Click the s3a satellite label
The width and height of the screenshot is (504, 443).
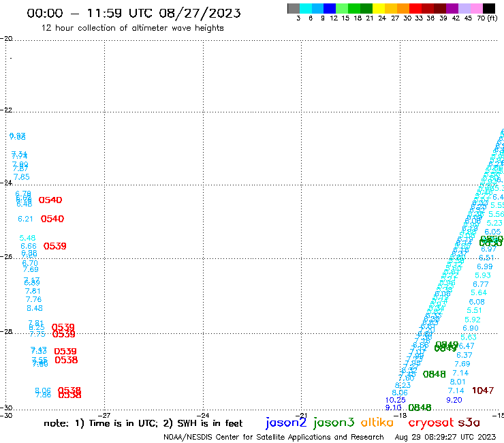coord(469,423)
